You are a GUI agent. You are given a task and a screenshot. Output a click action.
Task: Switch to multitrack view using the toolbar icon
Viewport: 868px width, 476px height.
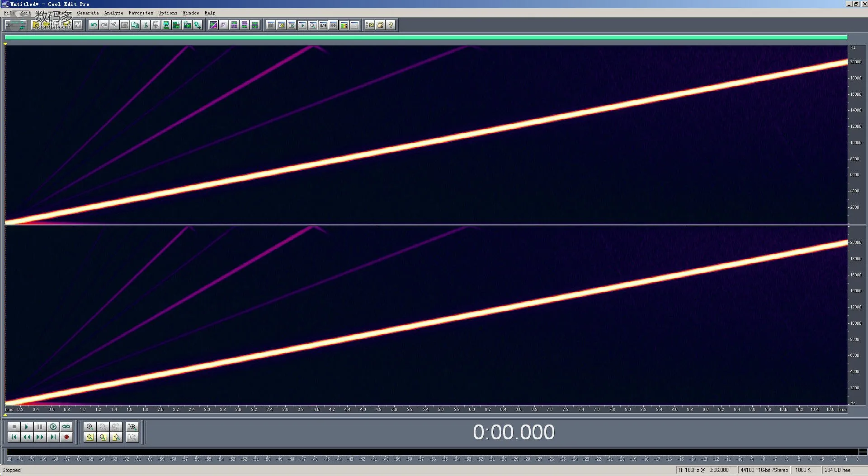coord(15,25)
